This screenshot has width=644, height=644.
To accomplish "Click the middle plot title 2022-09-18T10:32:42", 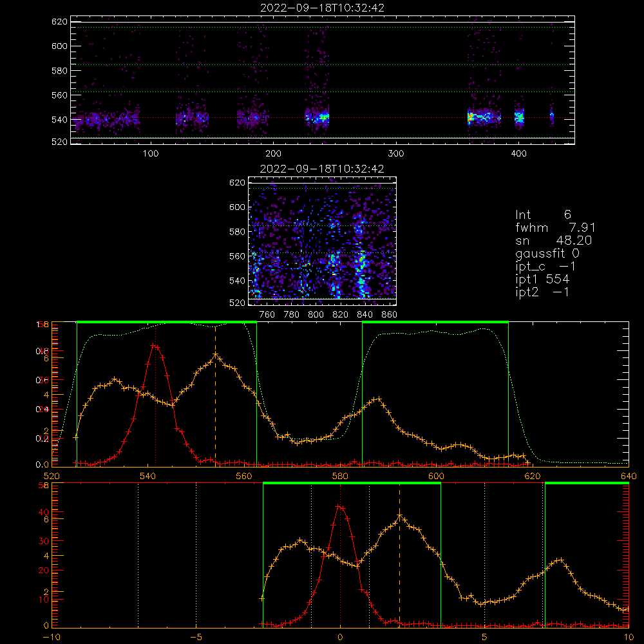I will pos(322,169).
